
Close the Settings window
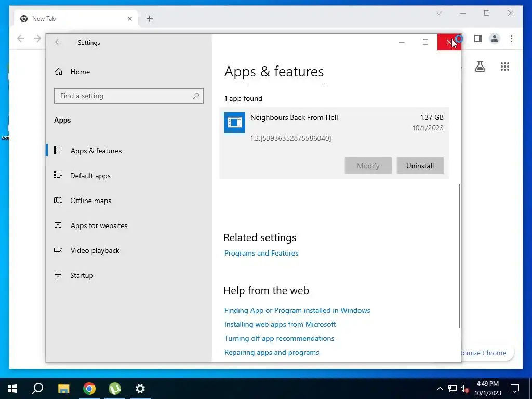click(449, 42)
